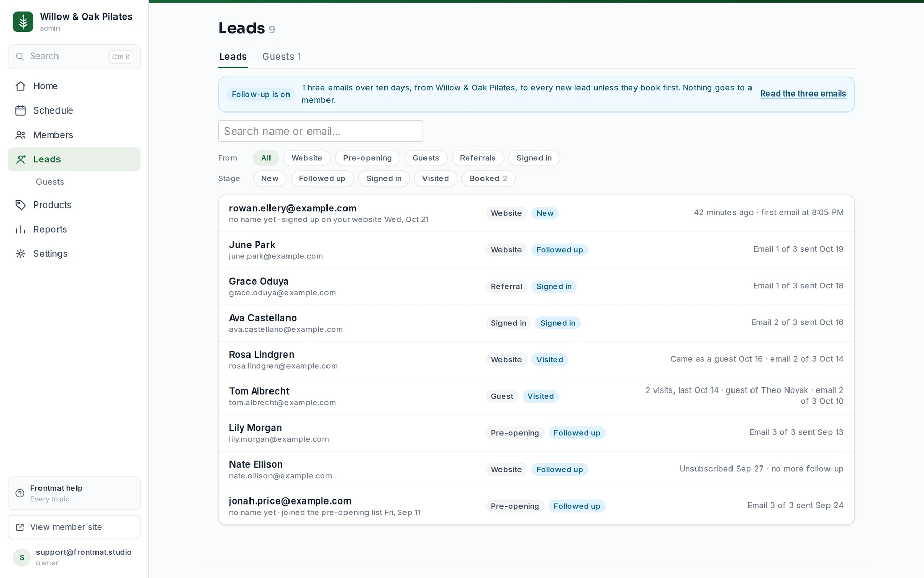
Task: Click the Willow & Oak Pilates leaf logo
Action: pyautogui.click(x=23, y=22)
